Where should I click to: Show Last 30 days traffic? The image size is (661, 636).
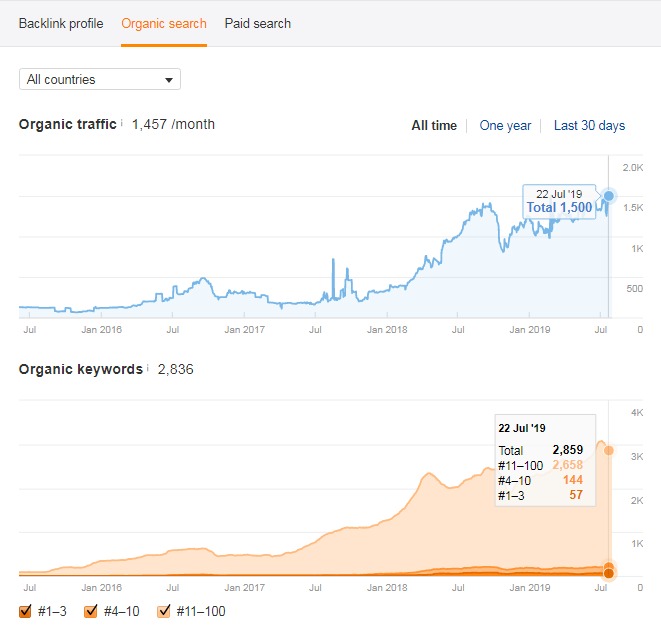coord(589,126)
